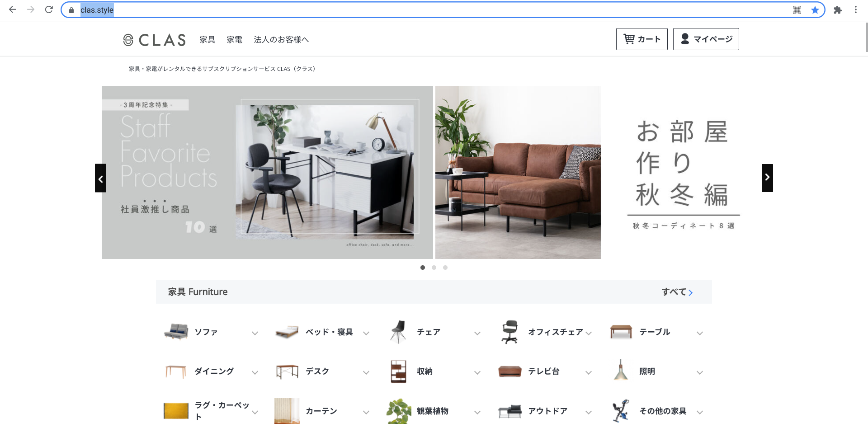Select the storage shelf (収納) icon
This screenshot has height=437, width=868.
coord(398,371)
